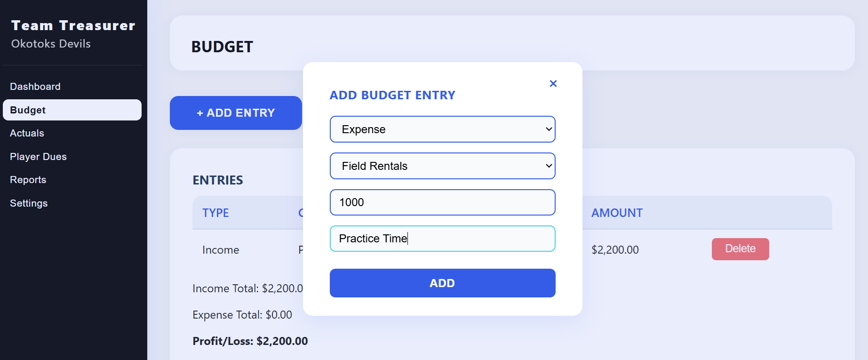Click the Profit/Loss total text
The height and width of the screenshot is (360, 868).
(x=250, y=341)
